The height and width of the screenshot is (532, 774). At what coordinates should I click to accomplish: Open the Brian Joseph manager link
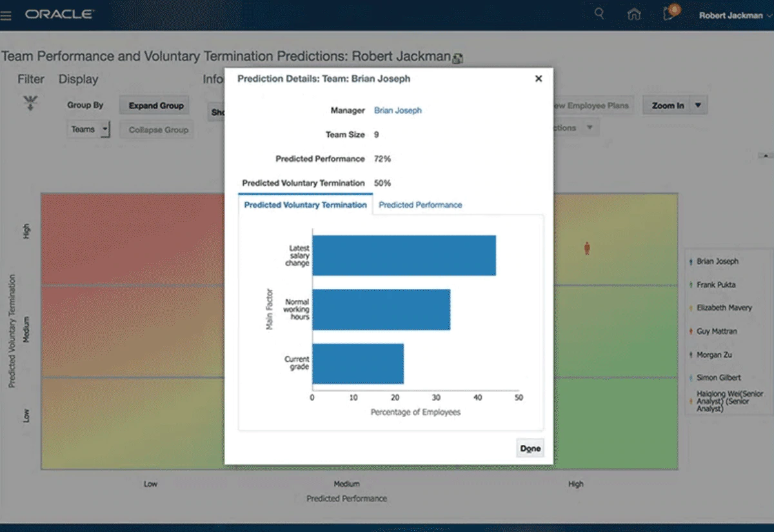[397, 110]
